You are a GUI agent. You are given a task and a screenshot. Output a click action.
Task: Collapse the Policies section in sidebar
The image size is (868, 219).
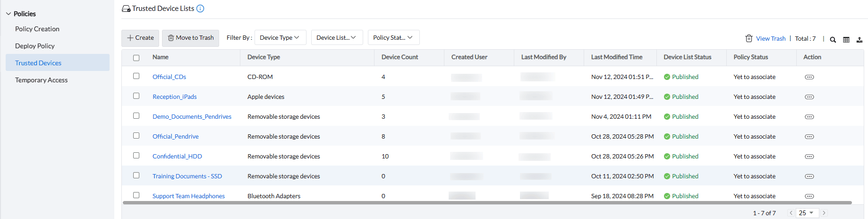(9, 14)
